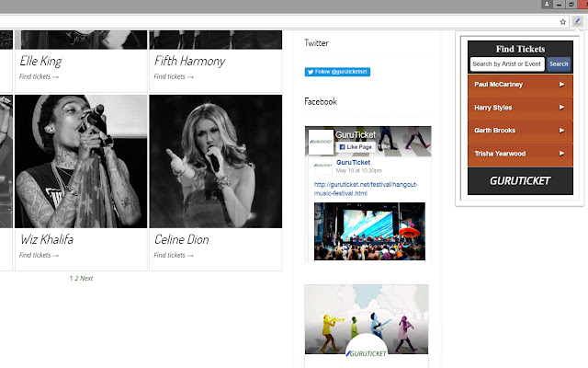Go to page 2 in pagination
Viewport: 588px width, 368px height.
76,278
